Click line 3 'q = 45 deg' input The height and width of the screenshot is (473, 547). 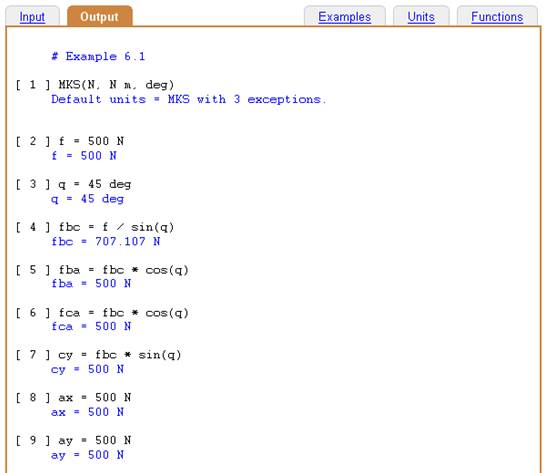click(x=95, y=184)
